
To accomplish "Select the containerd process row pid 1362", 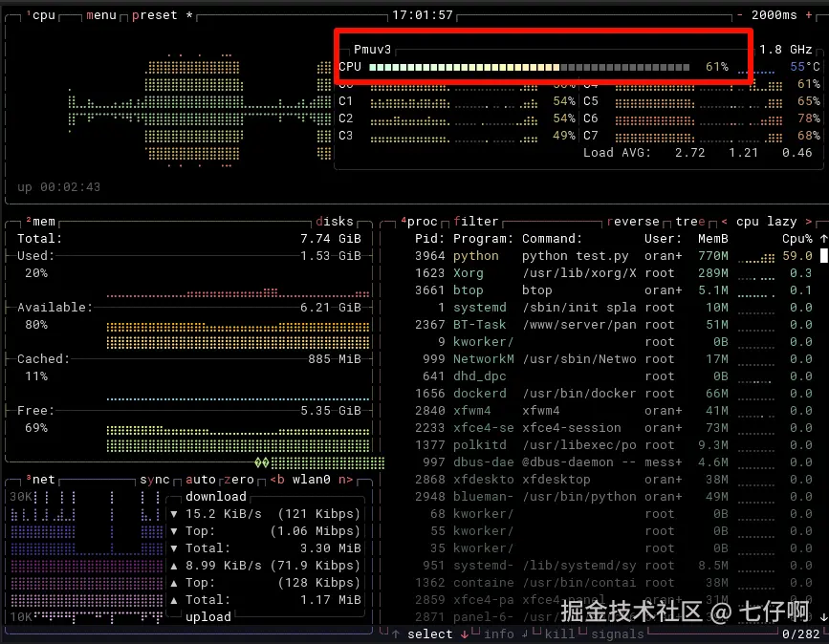I will (x=613, y=583).
